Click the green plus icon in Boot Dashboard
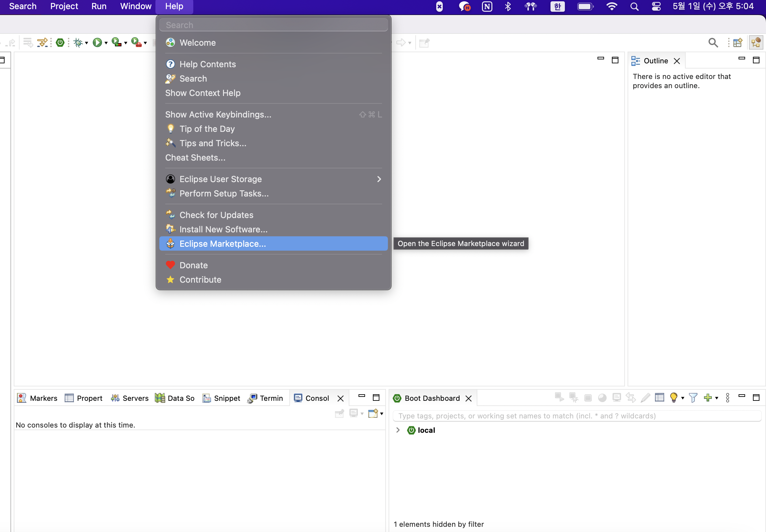Viewport: 766px width, 532px height. 707,397
